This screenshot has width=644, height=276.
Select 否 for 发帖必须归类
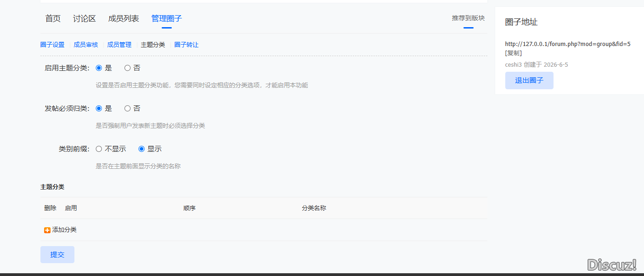coord(128,109)
